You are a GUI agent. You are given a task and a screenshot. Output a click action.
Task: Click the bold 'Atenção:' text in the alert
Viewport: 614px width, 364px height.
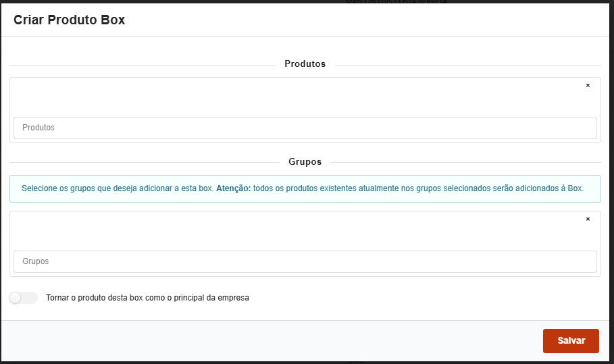(233, 188)
